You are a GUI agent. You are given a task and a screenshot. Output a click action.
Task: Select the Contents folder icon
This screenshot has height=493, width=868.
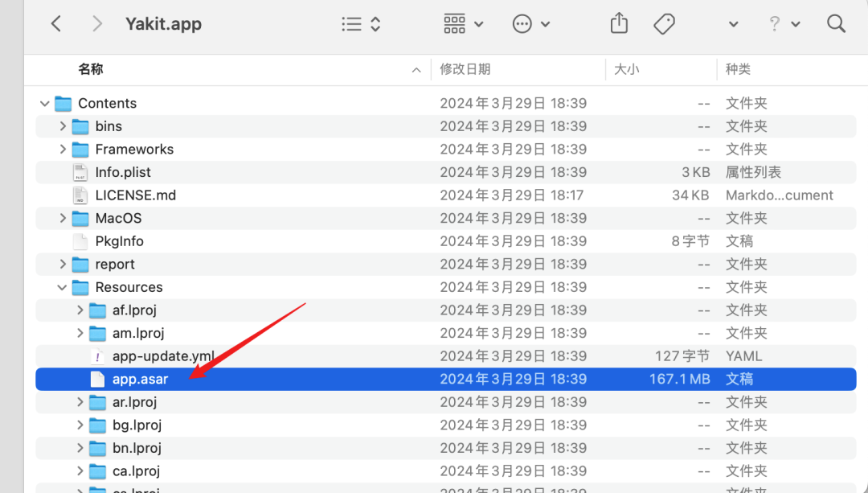point(63,104)
